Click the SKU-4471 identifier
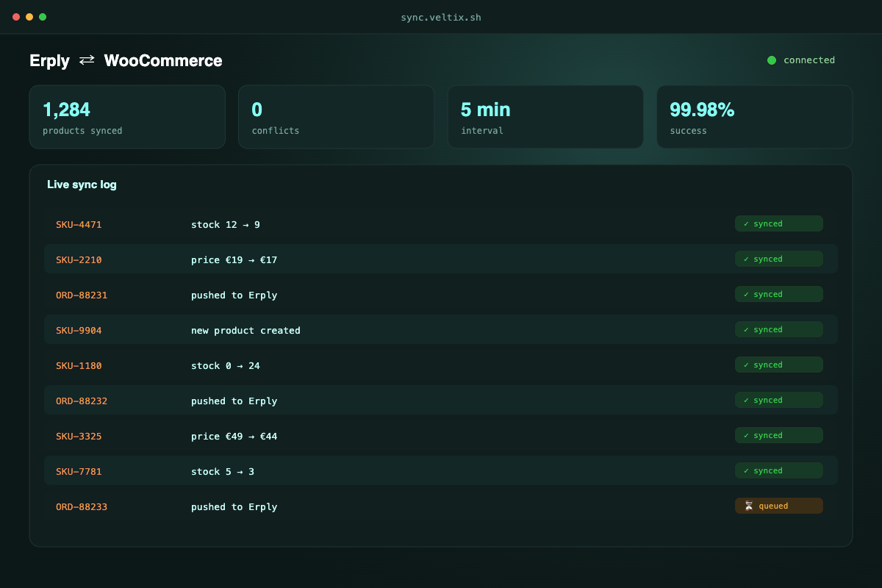 point(79,225)
